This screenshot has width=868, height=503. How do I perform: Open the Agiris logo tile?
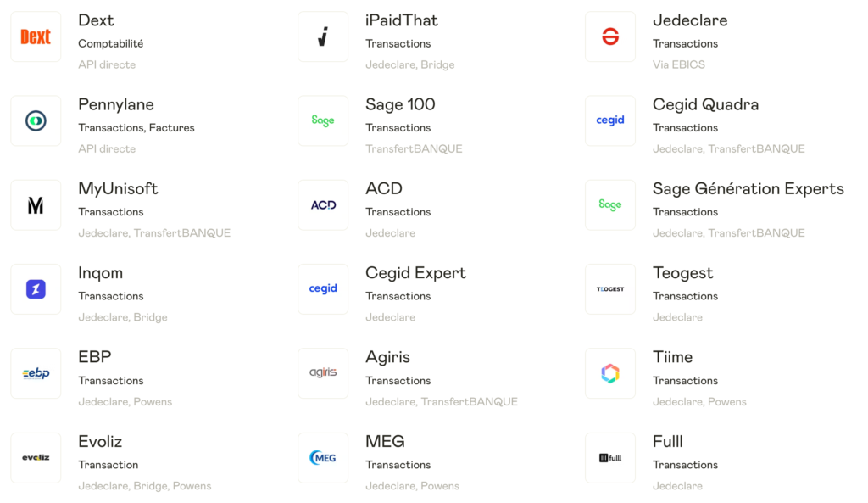[323, 373]
